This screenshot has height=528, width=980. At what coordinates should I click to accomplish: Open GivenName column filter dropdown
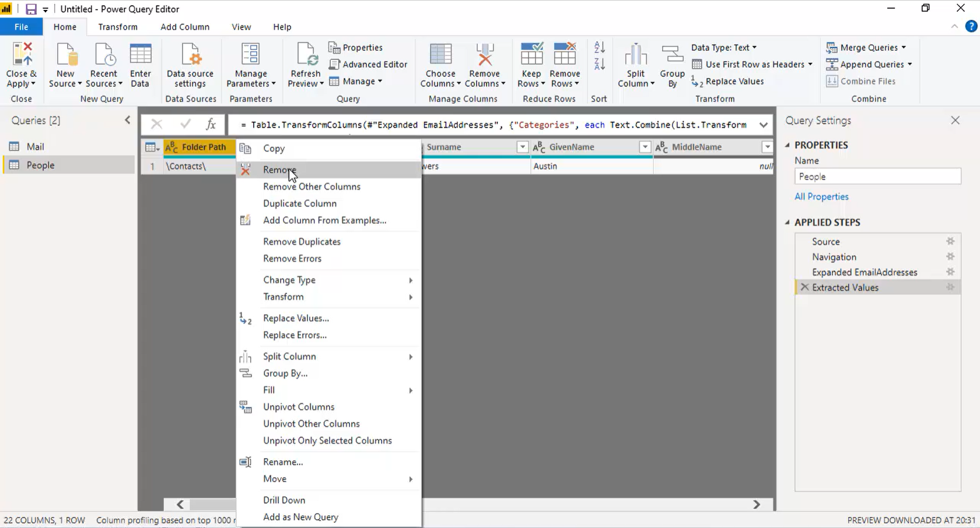645,147
